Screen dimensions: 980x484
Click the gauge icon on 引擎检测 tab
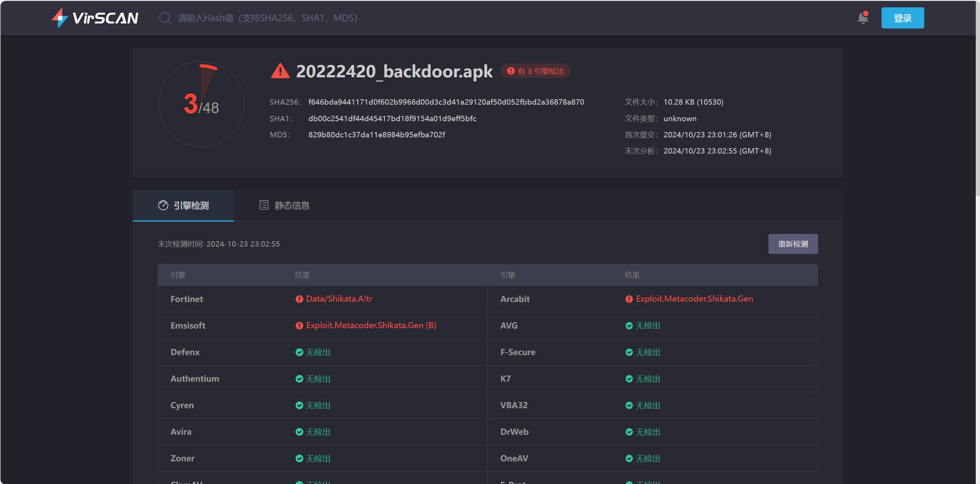tap(163, 205)
